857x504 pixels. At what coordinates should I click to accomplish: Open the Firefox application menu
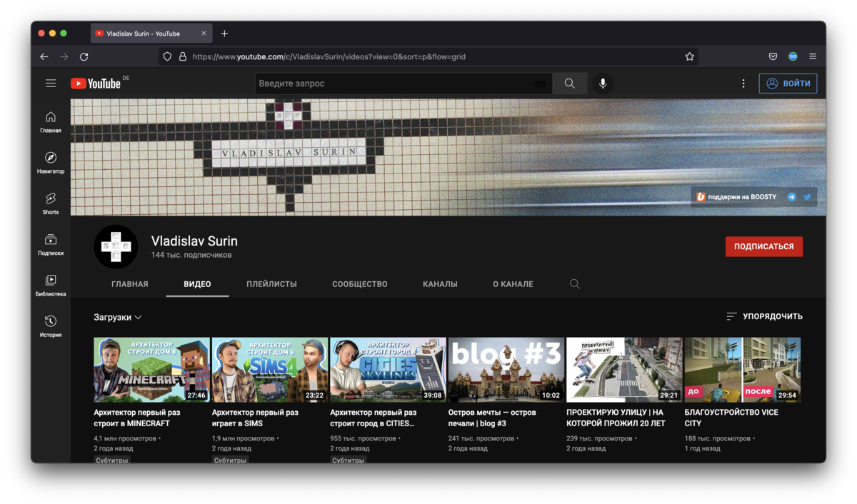point(813,56)
